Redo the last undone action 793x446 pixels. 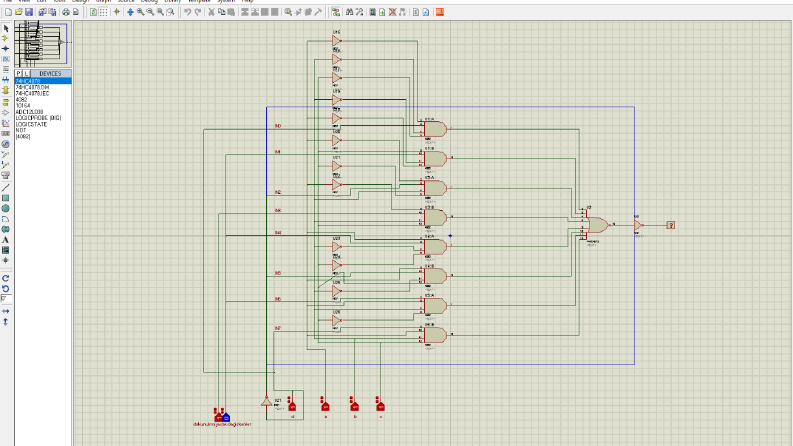tap(198, 12)
